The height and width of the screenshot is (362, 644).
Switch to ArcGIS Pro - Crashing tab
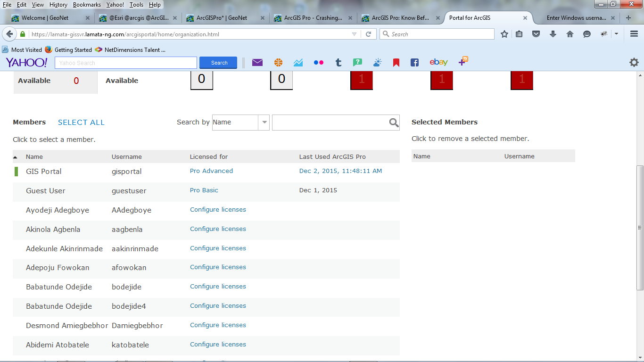point(314,18)
